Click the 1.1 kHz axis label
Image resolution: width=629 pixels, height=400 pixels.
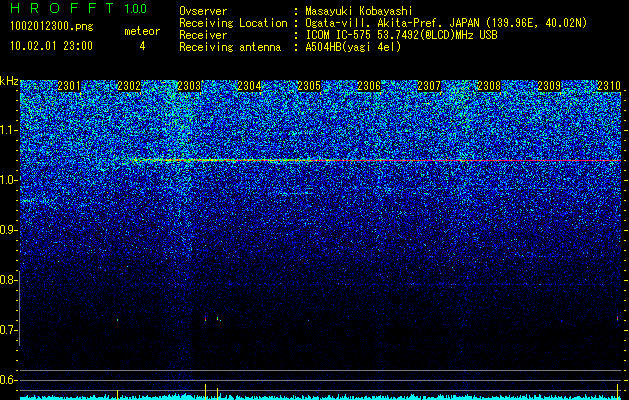tap(9, 130)
